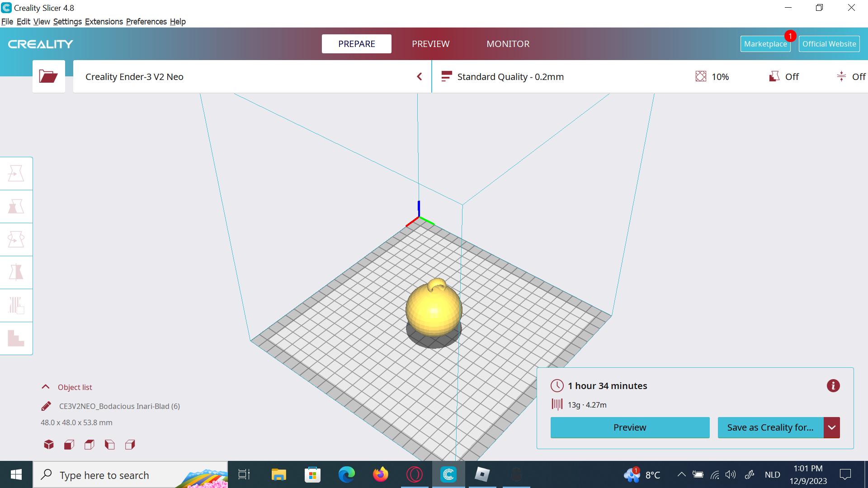Select the Move tool in the sidebar

[16, 174]
